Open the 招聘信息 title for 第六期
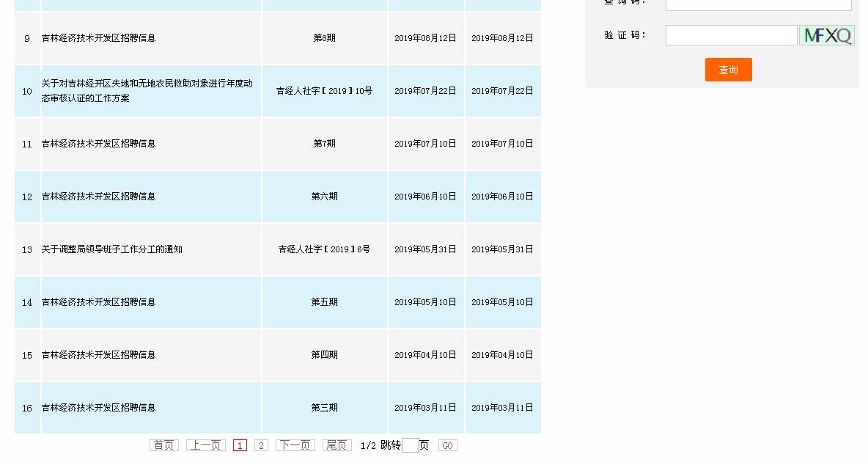The width and height of the screenshot is (868, 465). 98,197
